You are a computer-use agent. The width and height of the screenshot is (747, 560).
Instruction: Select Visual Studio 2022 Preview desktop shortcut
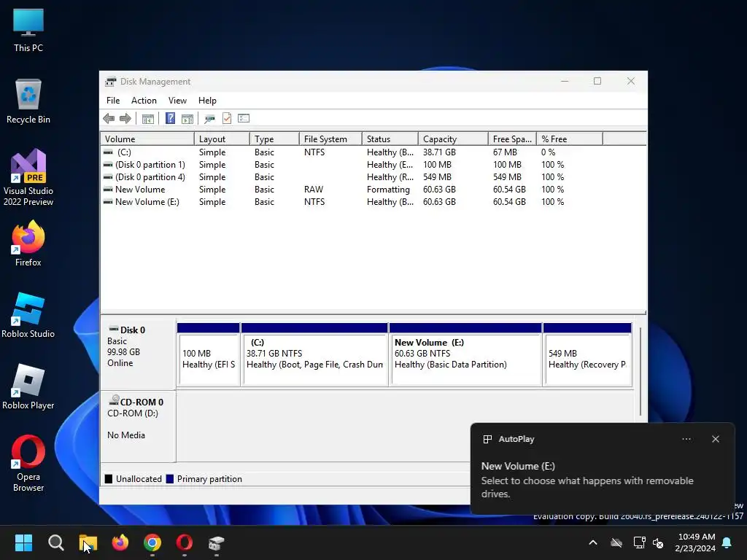(28, 177)
